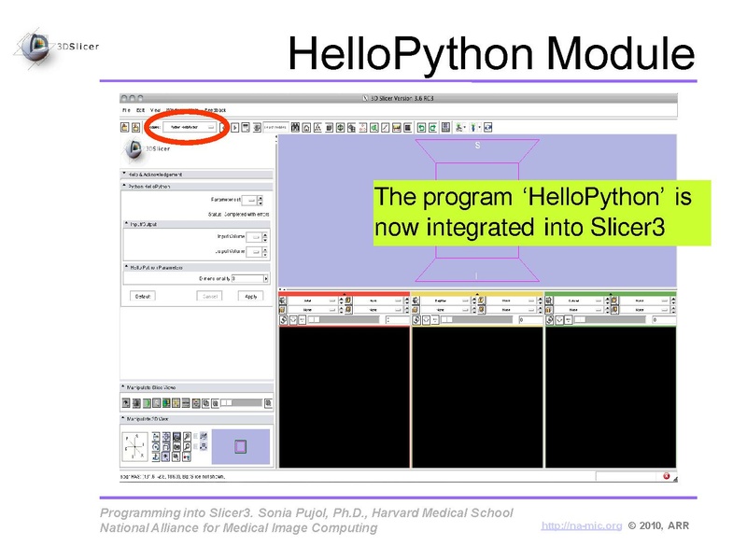
Task: Collapse the Manipulate Slice Views section
Action: tap(197, 387)
